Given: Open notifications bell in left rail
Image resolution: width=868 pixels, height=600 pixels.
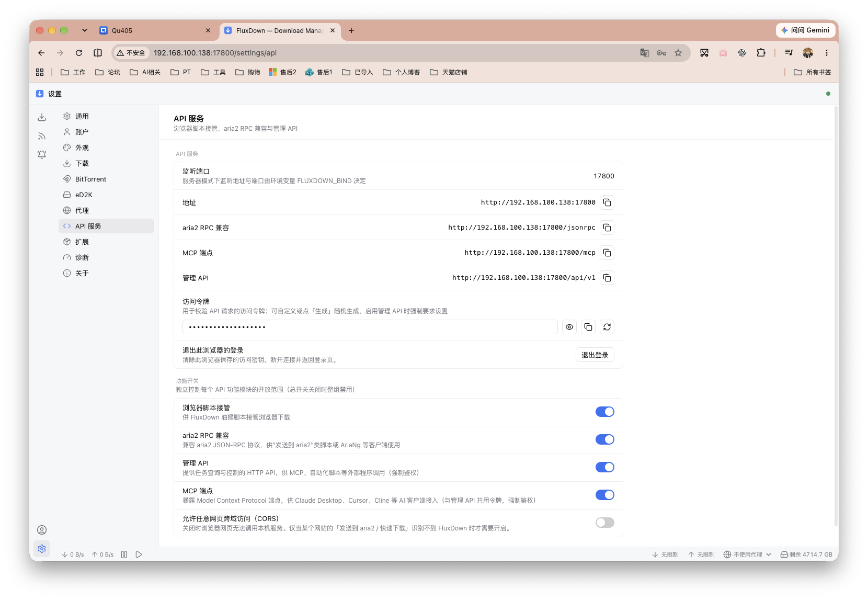Looking at the screenshot, I should pos(42,155).
